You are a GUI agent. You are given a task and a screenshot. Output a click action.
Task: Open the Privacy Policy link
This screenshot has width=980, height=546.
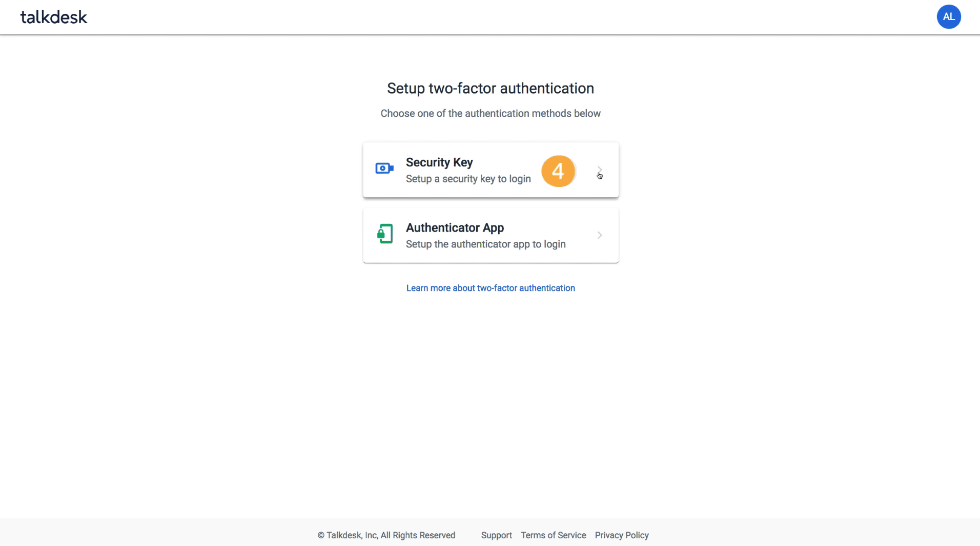coord(622,535)
